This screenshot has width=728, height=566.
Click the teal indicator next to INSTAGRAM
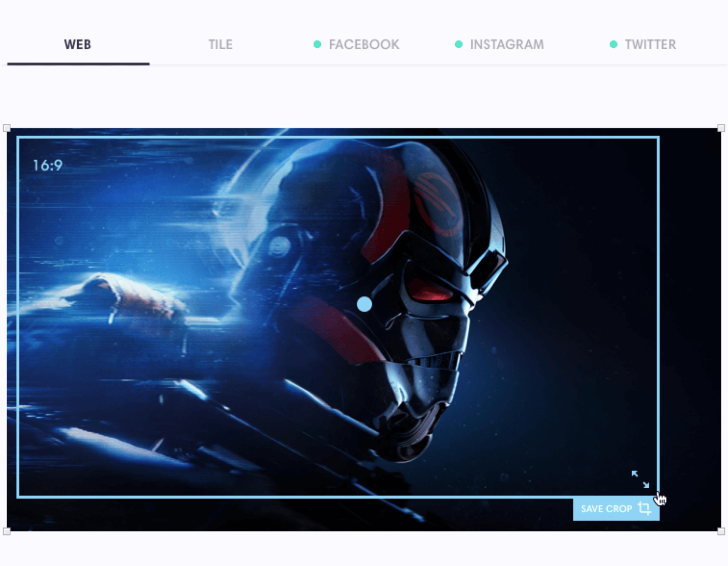(x=458, y=45)
